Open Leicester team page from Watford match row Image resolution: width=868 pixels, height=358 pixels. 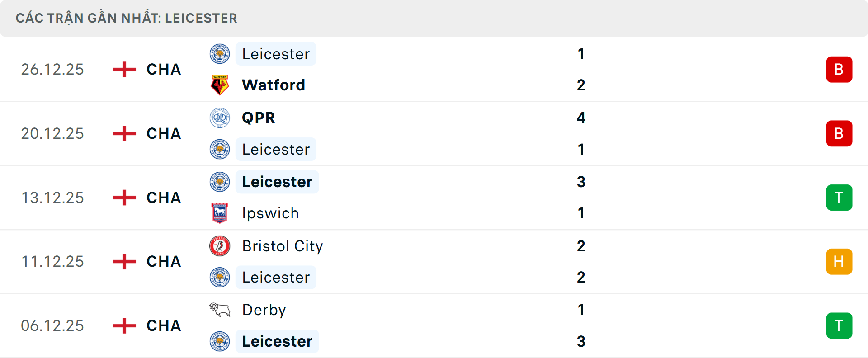pos(276,54)
